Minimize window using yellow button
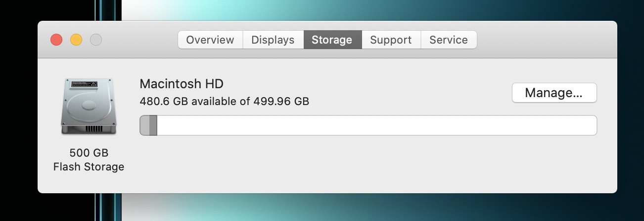The height and width of the screenshot is (221, 644). click(76, 40)
